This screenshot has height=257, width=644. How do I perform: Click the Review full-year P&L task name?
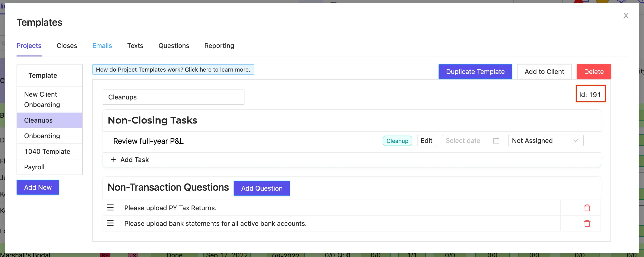pos(148,141)
